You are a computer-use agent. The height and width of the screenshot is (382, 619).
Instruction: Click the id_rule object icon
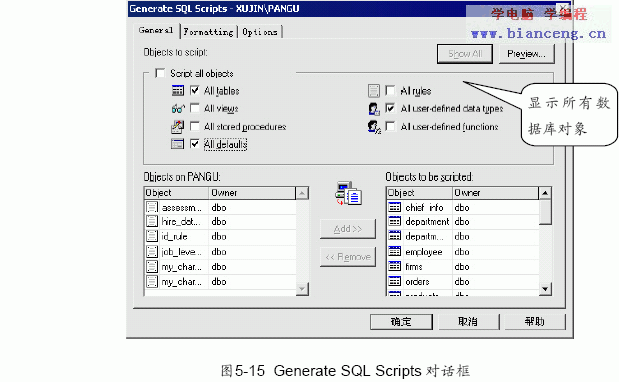[152, 236]
